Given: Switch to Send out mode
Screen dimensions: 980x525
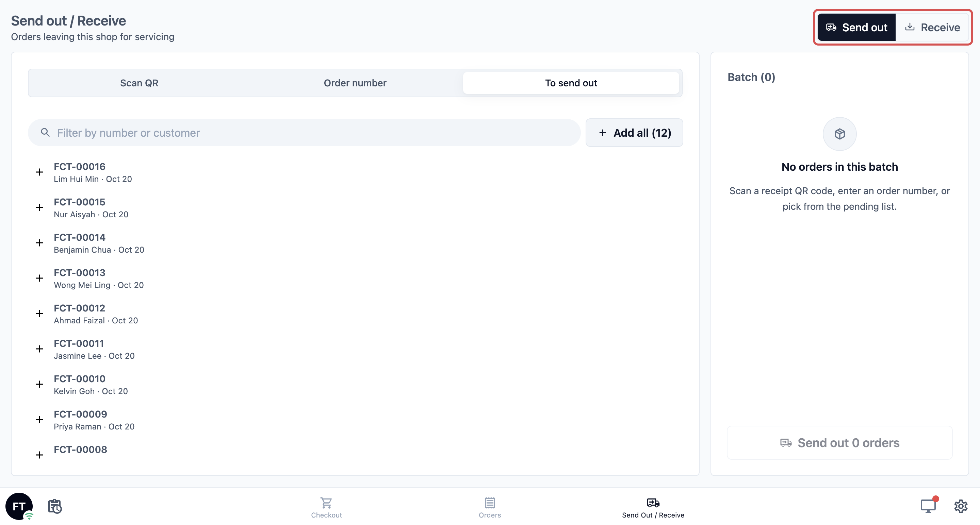Looking at the screenshot, I should 856,27.
